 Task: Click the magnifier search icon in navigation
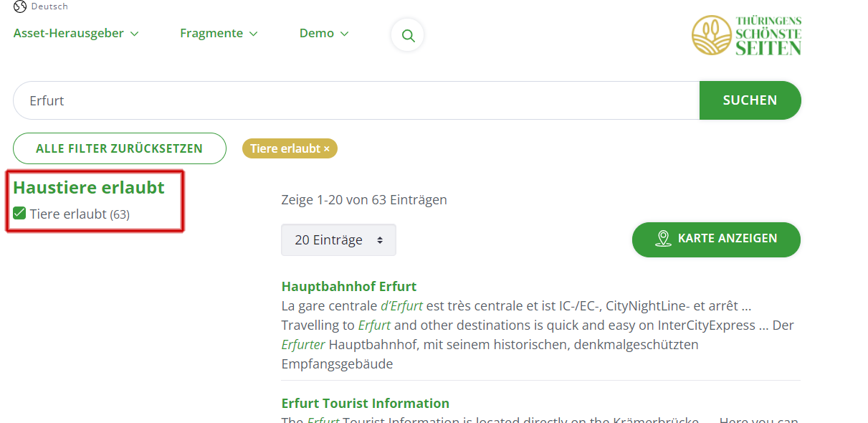pos(408,35)
